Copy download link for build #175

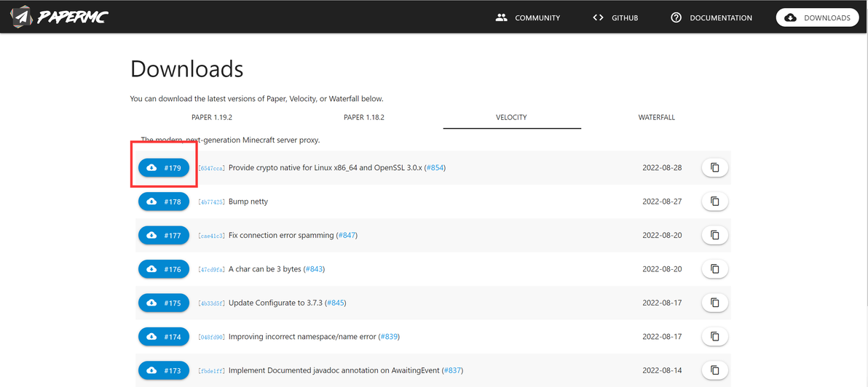(714, 303)
